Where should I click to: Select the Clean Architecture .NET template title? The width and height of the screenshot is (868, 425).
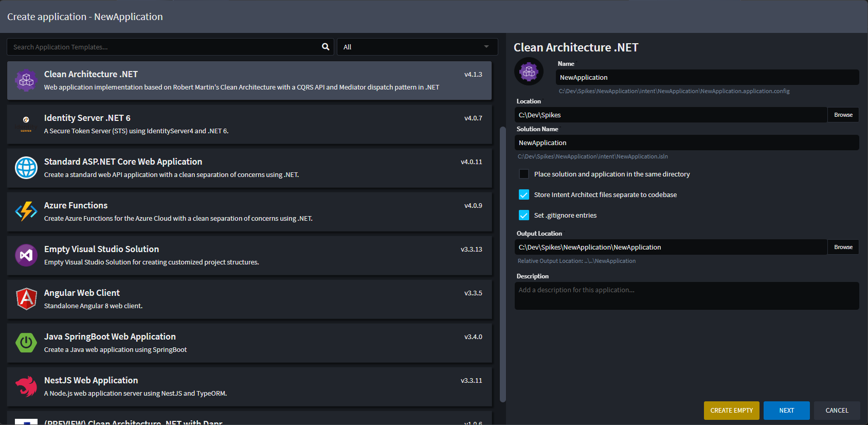[91, 74]
